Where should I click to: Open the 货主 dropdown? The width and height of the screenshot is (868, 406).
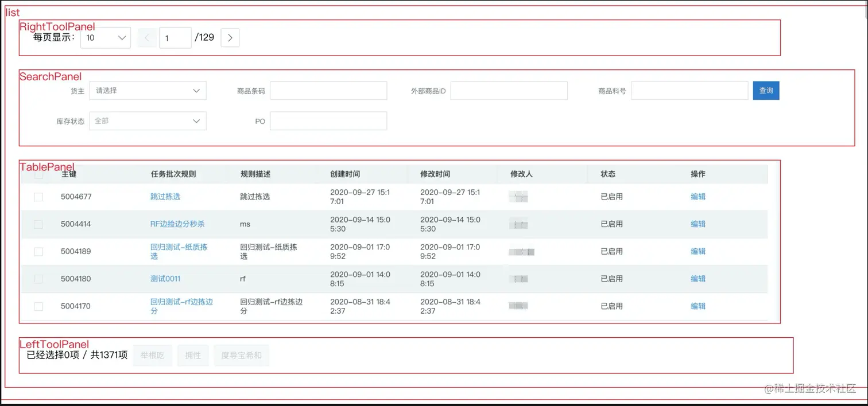coord(148,91)
